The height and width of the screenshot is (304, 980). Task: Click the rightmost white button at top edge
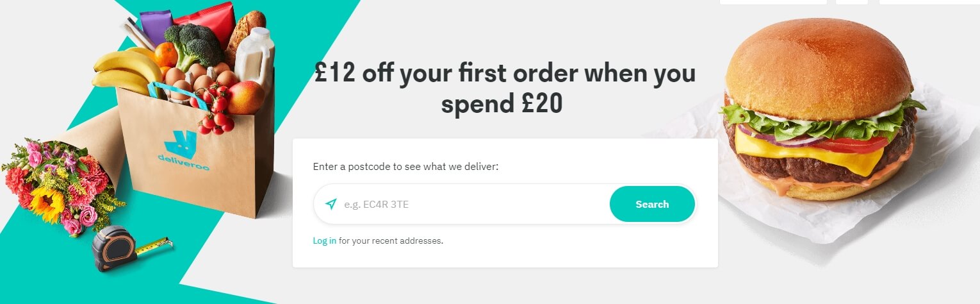click(x=929, y=2)
